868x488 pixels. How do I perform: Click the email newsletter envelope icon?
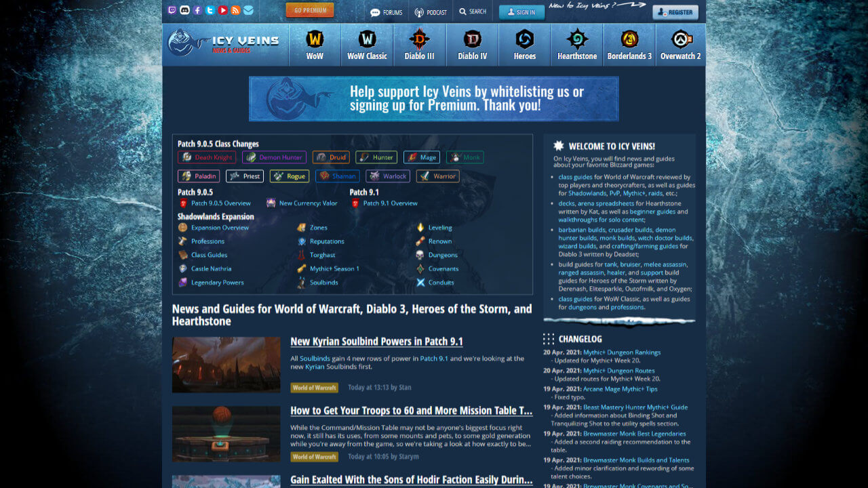tap(248, 10)
